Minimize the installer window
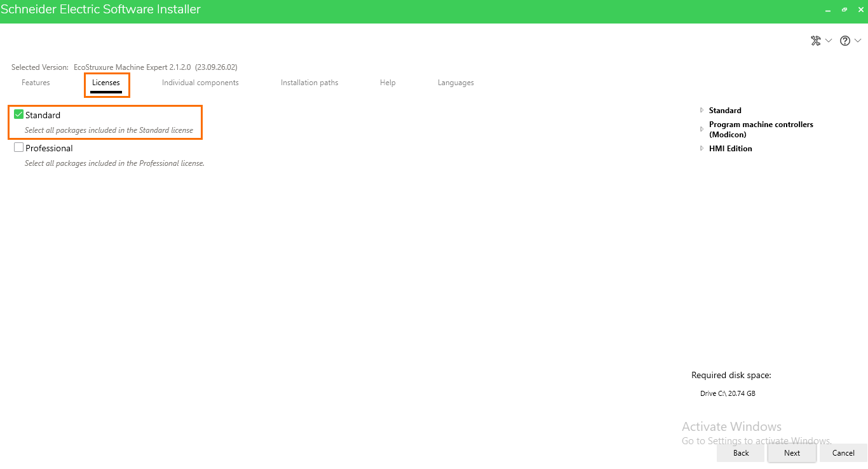 pyautogui.click(x=828, y=10)
